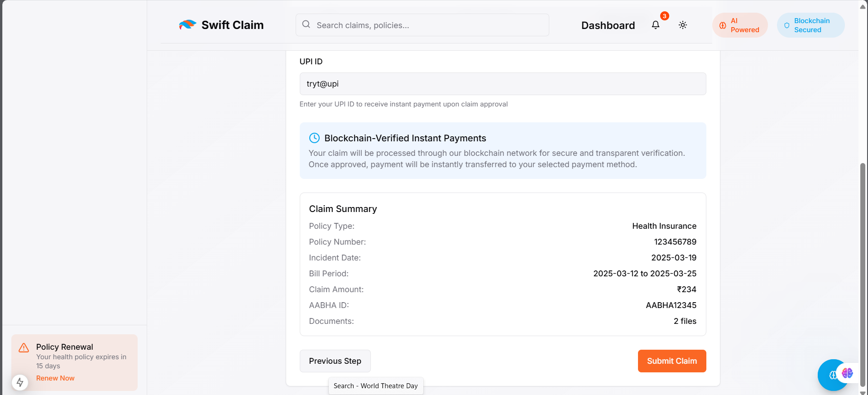Image resolution: width=868 pixels, height=395 pixels.
Task: Click the Blockchain Secured shield icon
Action: coord(787,25)
